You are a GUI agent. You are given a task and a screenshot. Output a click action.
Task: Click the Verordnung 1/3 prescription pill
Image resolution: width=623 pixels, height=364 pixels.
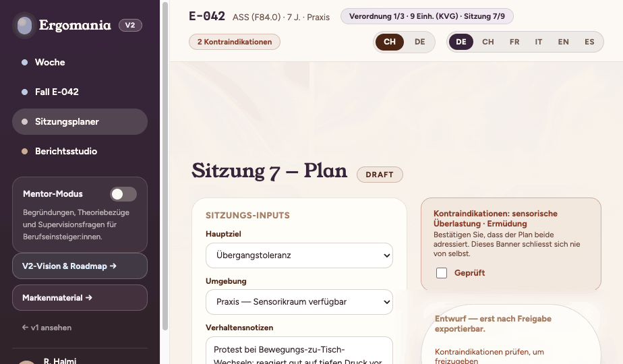[427, 16]
